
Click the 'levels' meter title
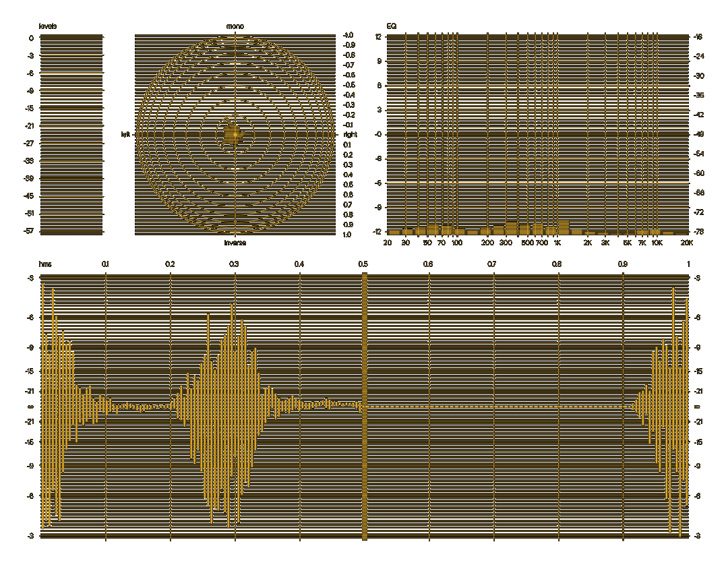(48, 26)
